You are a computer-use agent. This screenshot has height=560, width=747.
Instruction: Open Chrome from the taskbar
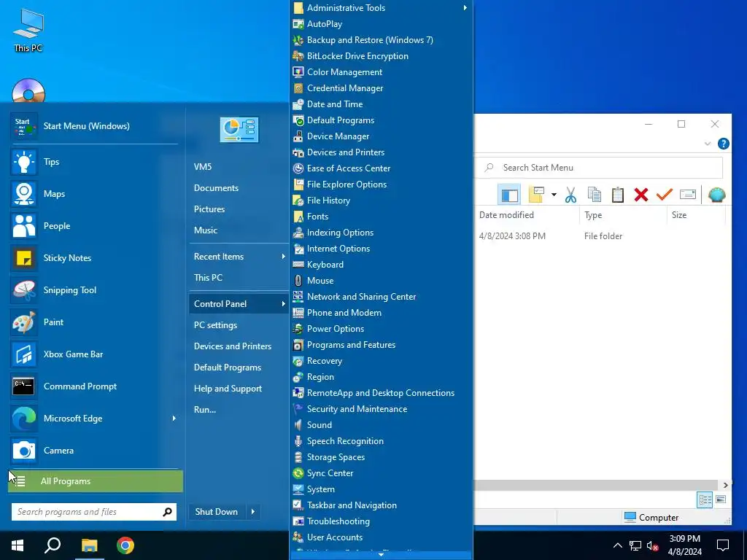125,545
